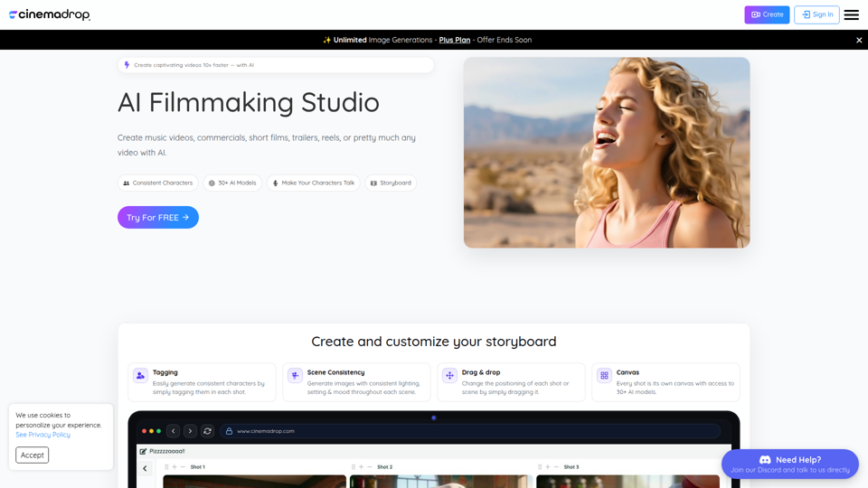868x488 pixels.
Task: Click the 30+ AI Models chip
Action: click(x=232, y=183)
